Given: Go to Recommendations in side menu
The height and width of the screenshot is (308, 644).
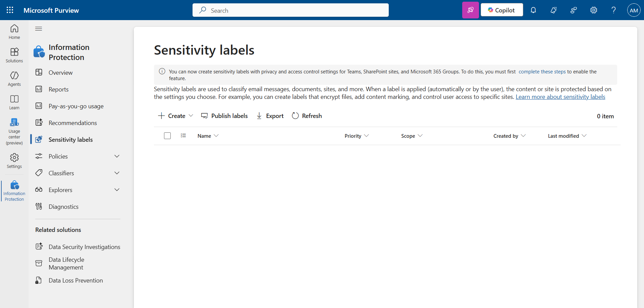Looking at the screenshot, I should [72, 123].
